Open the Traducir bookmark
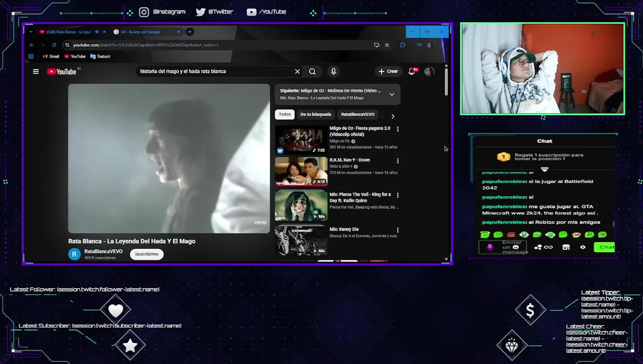 click(x=100, y=57)
